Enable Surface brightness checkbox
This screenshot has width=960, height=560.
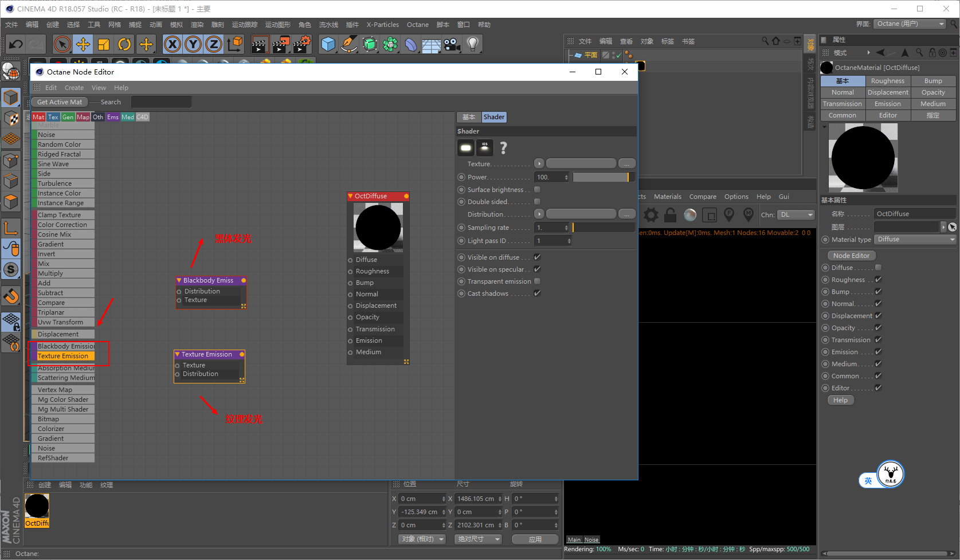537,190
